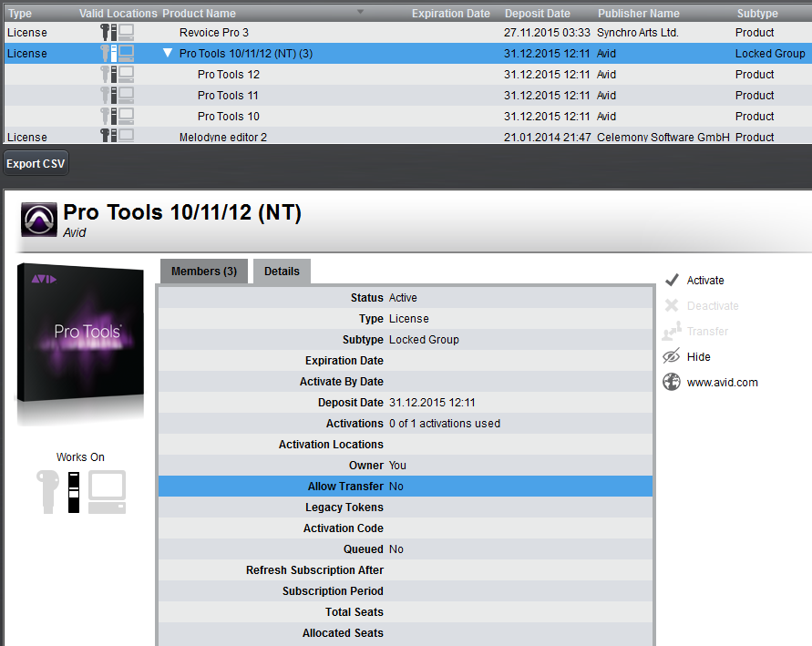Switch to the Details tab
Image resolution: width=812 pixels, height=646 pixels.
click(282, 272)
